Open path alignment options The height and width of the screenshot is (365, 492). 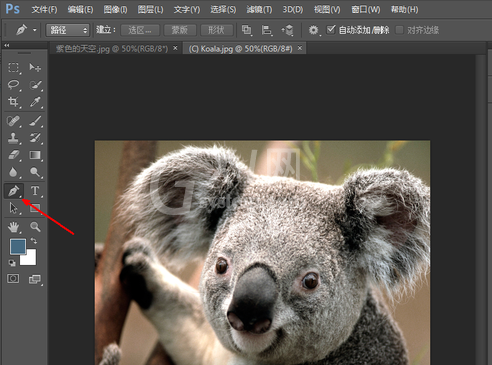click(x=266, y=30)
